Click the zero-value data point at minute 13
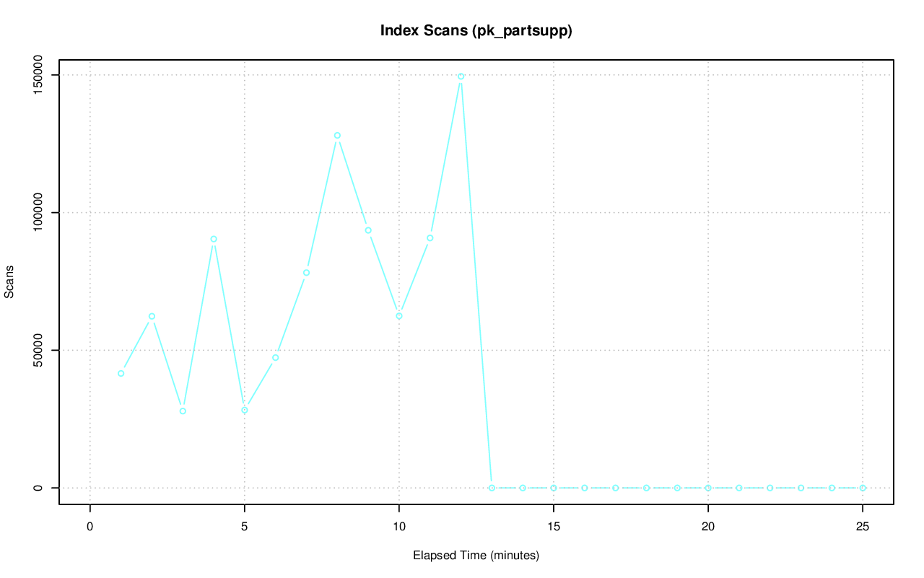 point(492,488)
